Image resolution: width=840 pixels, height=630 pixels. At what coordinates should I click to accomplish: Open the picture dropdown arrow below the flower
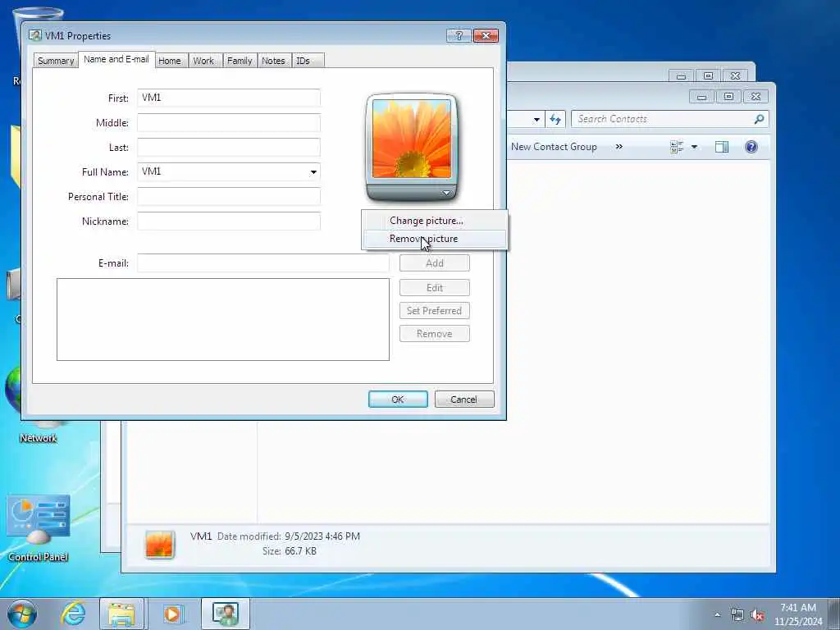coord(446,193)
